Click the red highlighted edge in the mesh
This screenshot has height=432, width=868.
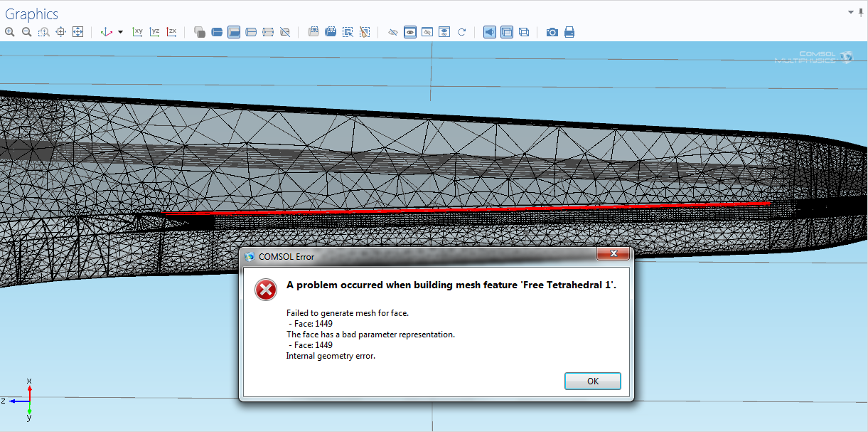click(x=462, y=209)
